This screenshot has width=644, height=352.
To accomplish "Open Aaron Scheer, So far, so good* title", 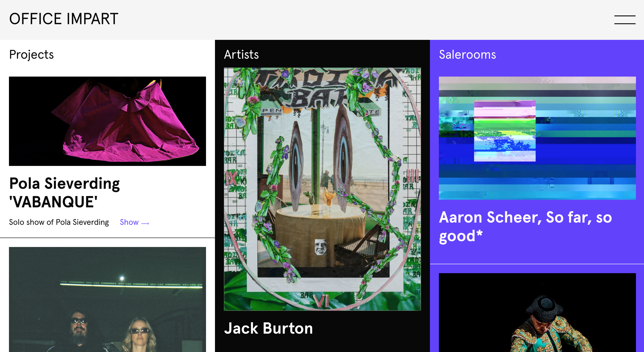I will pyautogui.click(x=525, y=227).
